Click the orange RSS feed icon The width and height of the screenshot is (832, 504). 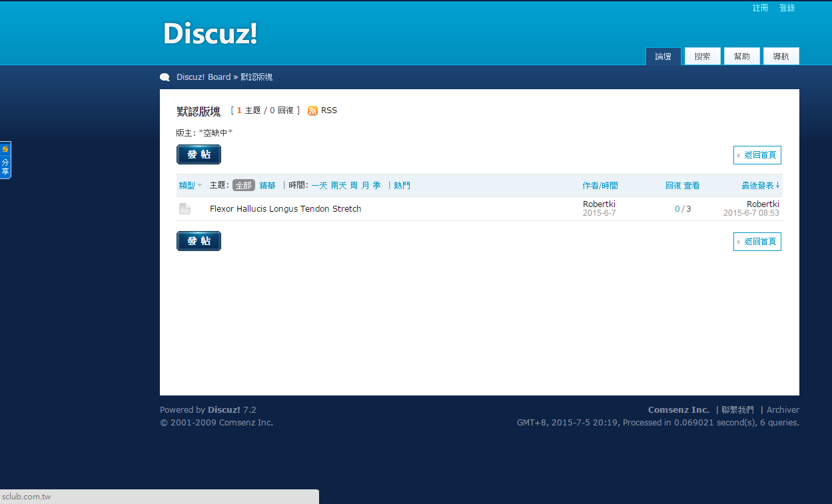pyautogui.click(x=312, y=111)
